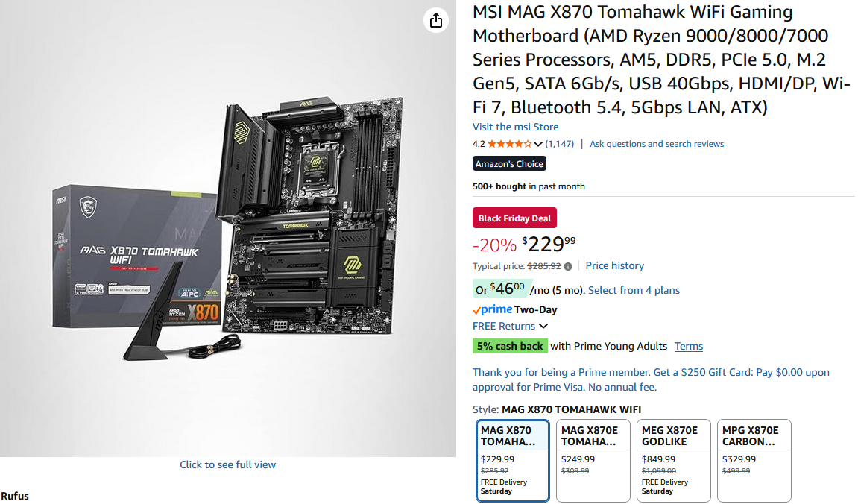Open cash back Terms link
This screenshot has width=858, height=504.
688,346
